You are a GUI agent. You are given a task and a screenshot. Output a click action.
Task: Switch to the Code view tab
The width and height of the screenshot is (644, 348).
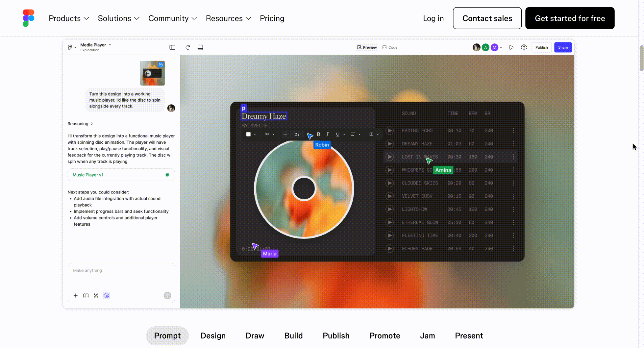pyautogui.click(x=390, y=47)
